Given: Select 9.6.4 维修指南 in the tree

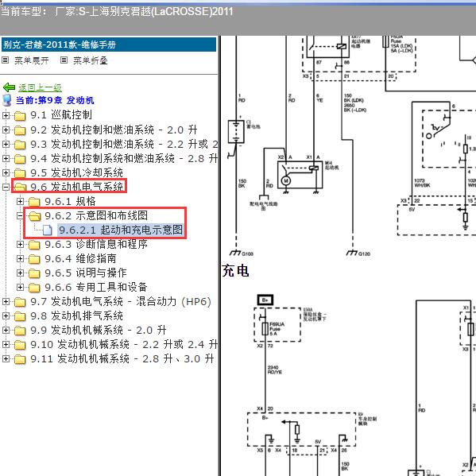Looking at the screenshot, I should tap(80, 258).
